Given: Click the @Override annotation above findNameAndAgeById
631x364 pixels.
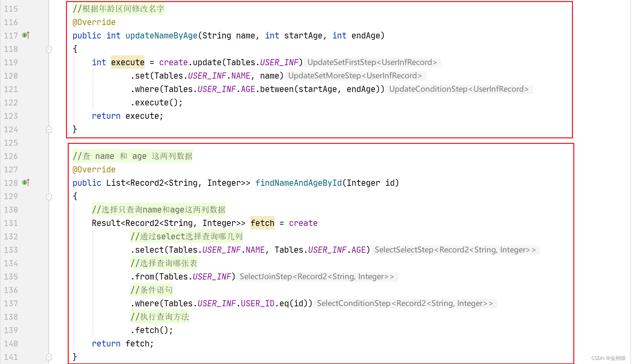Looking at the screenshot, I should [94, 169].
